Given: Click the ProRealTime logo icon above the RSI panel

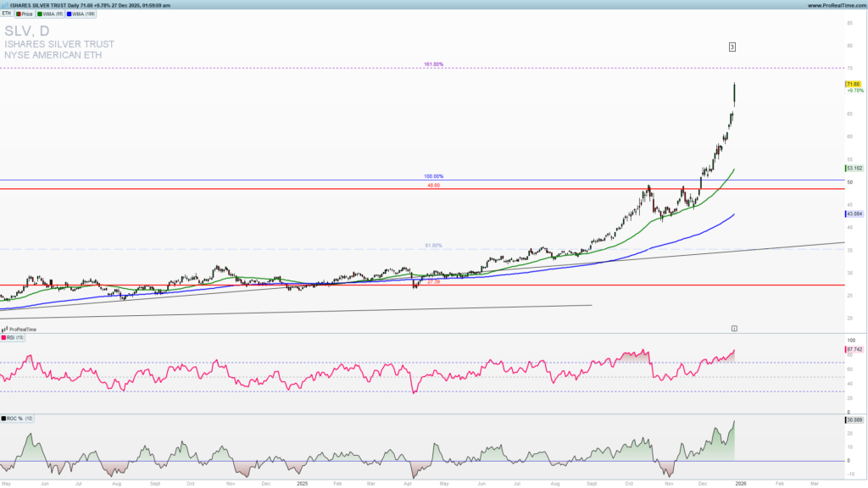Looking at the screenshot, I should coord(5,329).
